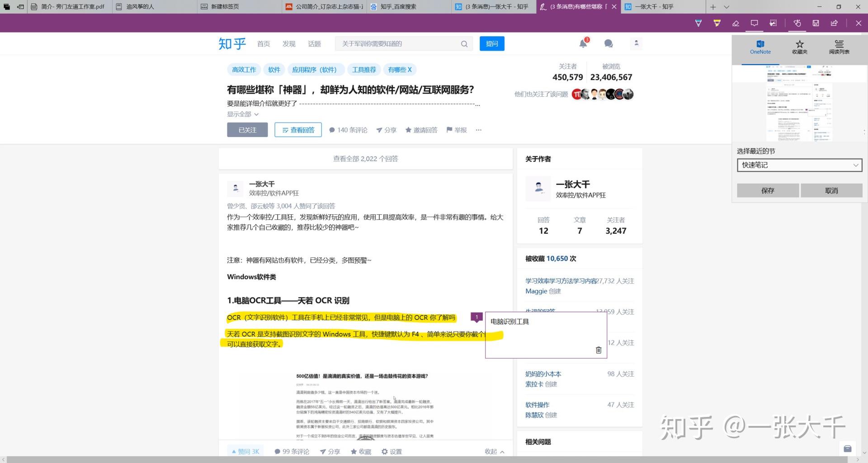Open the 奶妈的小本本 collection
This screenshot has height=463, width=868.
point(543,374)
